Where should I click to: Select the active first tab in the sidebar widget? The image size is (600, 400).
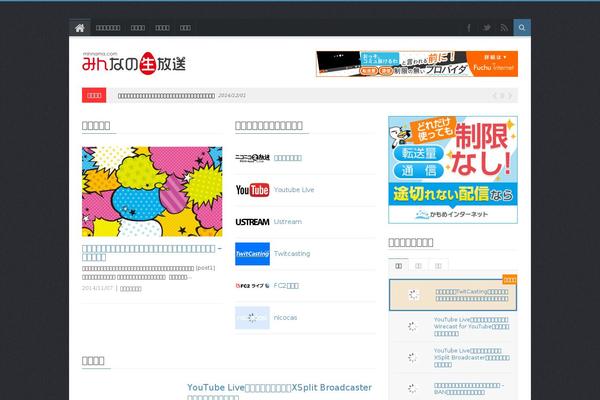click(398, 266)
